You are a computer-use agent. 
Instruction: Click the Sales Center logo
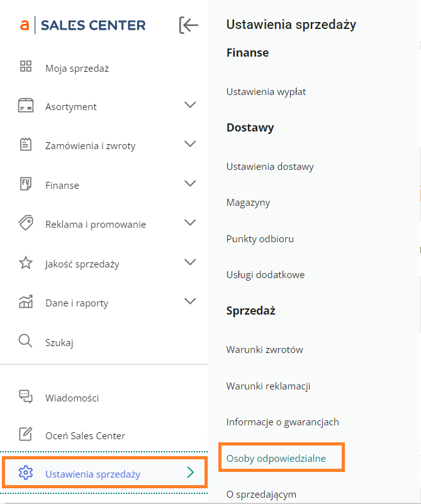pos(83,25)
